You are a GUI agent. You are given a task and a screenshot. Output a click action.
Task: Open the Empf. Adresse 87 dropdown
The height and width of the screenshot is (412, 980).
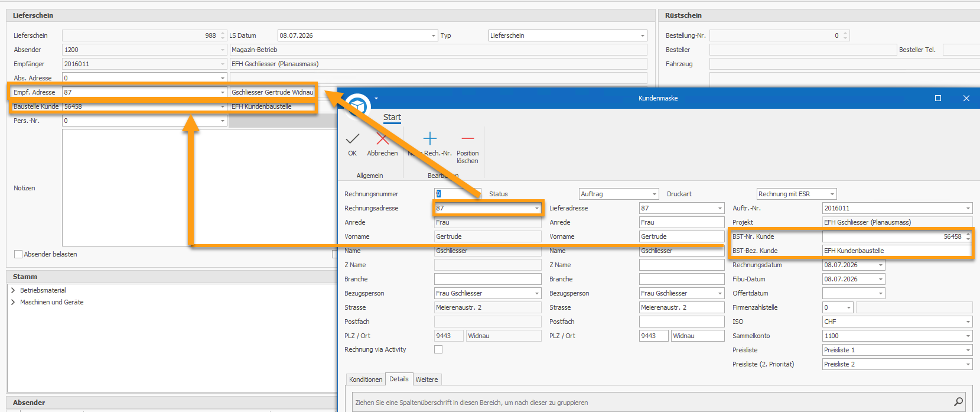pos(223,92)
